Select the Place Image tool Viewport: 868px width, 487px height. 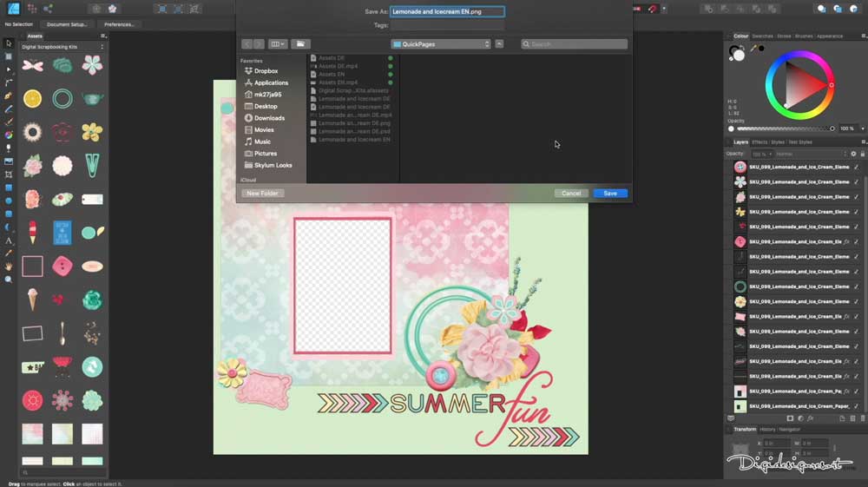[9, 161]
